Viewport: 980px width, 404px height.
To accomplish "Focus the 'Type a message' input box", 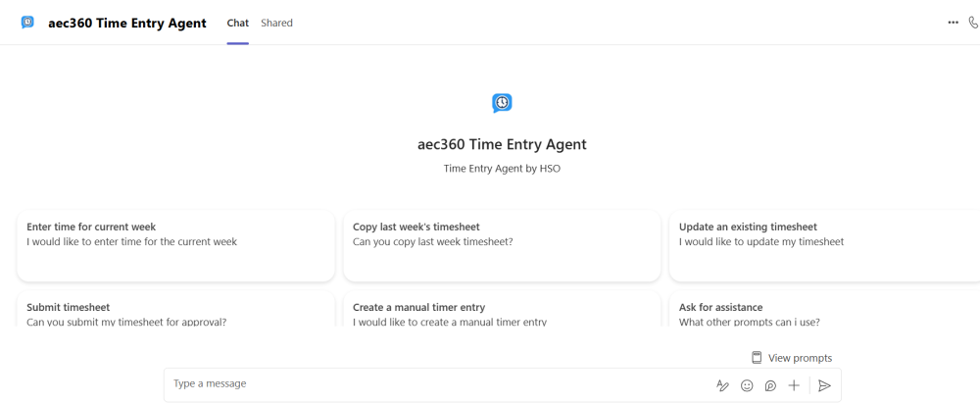I will point(431,384).
